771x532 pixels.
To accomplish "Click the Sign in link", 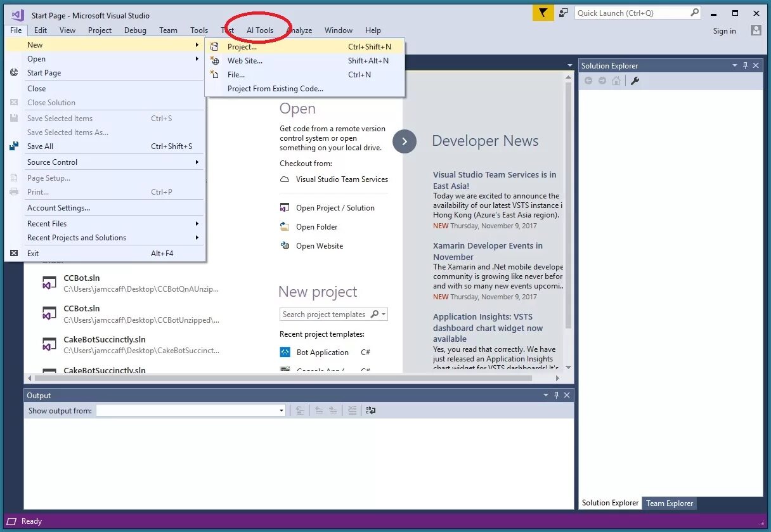I will pyautogui.click(x=724, y=30).
